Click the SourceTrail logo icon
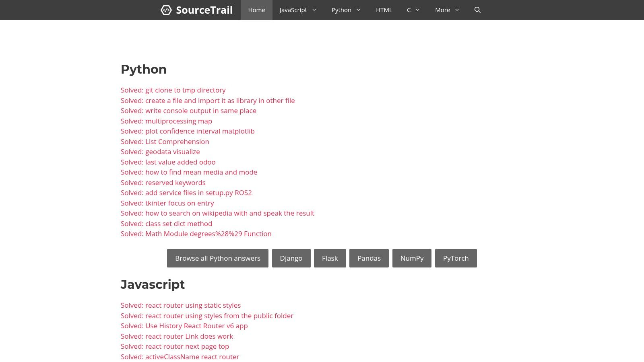The image size is (644, 362). [166, 10]
